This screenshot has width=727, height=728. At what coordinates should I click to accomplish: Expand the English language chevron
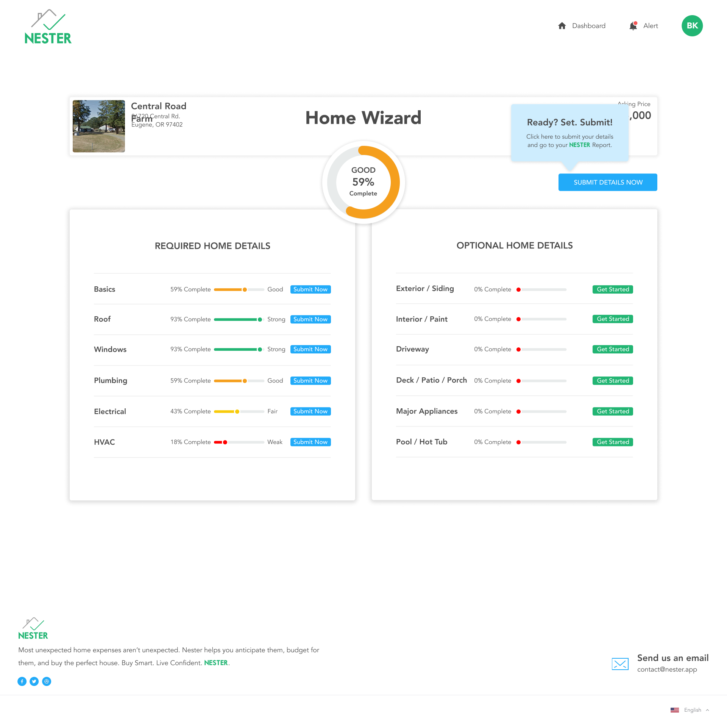[707, 710]
